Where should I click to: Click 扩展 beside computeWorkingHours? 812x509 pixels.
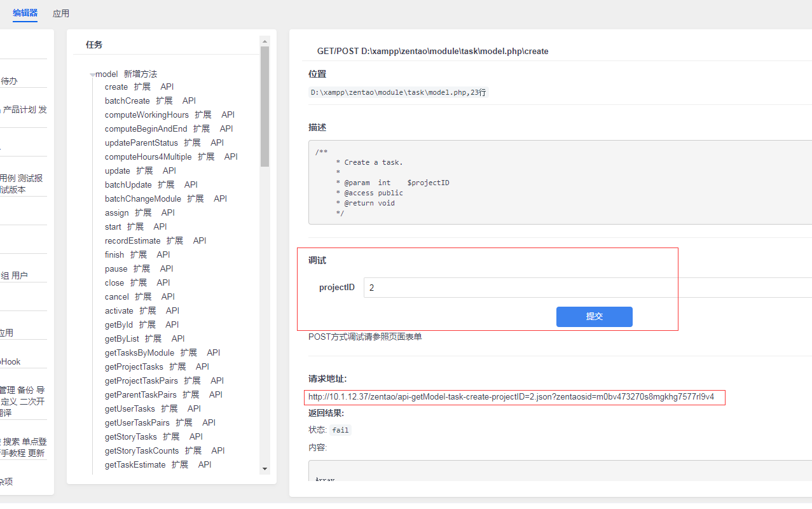pos(203,115)
